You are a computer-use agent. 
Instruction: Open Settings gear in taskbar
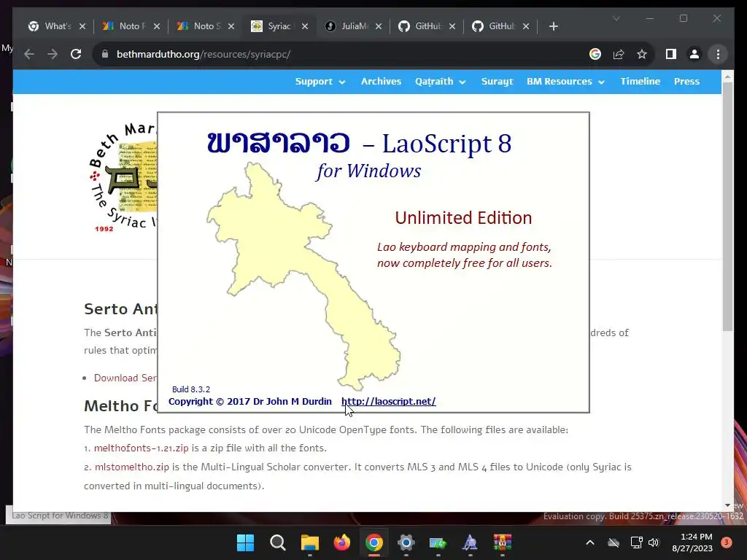pos(406,542)
